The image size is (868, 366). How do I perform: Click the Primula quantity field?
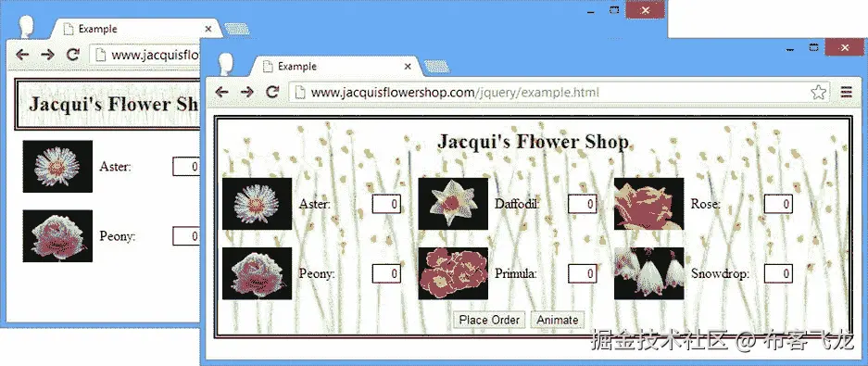[583, 273]
